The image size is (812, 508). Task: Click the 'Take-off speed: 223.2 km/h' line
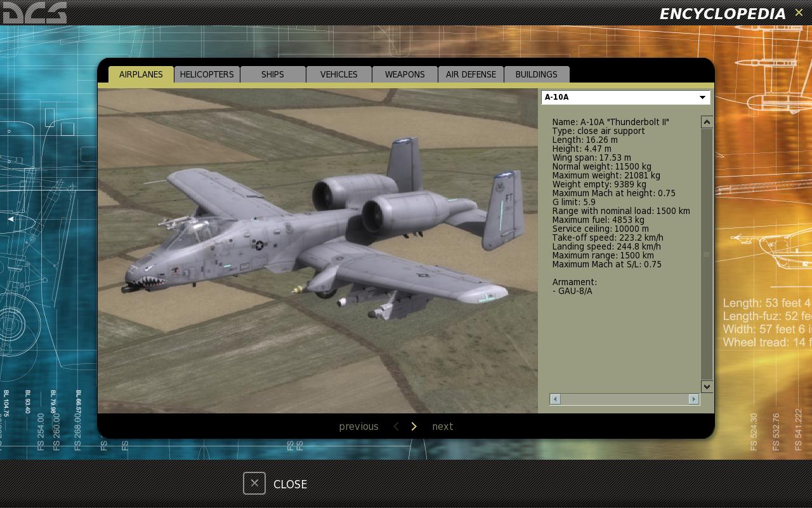(x=608, y=237)
